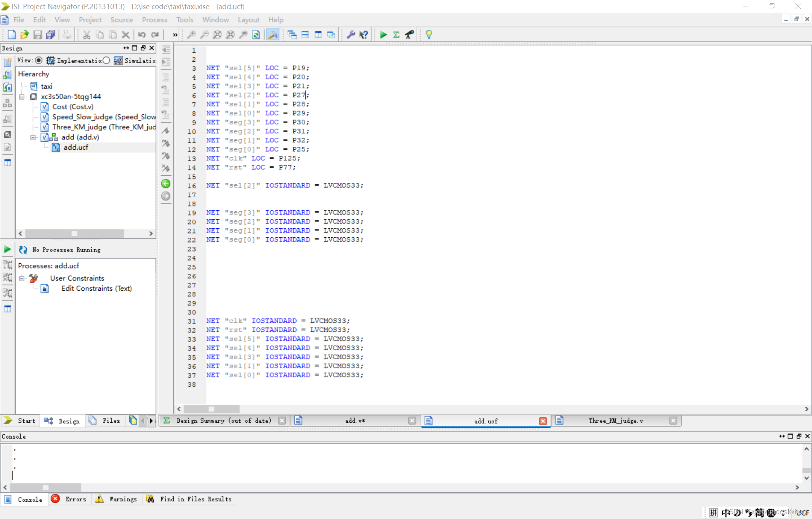The width and height of the screenshot is (812, 519).
Task: Run Edit Constraints (Text)
Action: point(96,288)
